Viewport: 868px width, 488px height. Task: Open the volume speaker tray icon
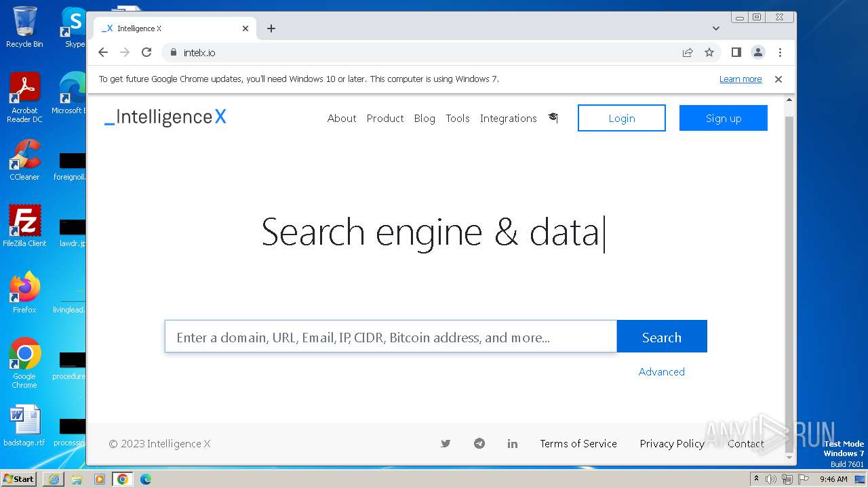pos(771,479)
